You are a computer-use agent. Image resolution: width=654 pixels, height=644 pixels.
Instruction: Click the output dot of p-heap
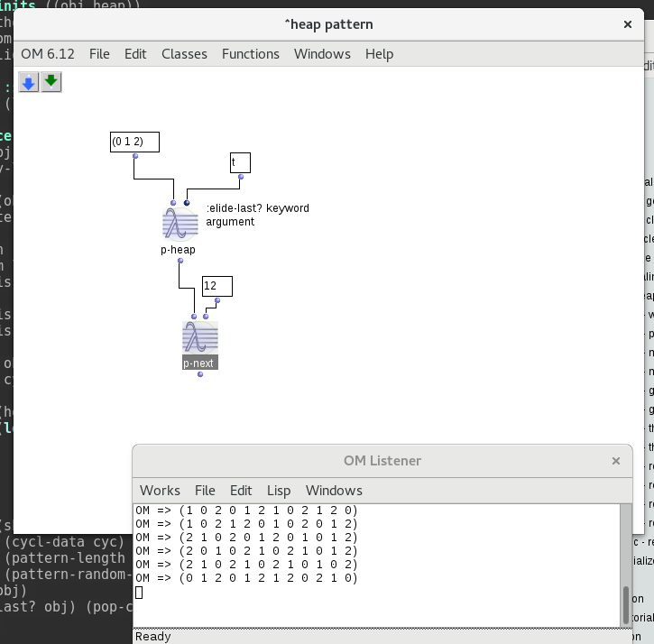pos(180,261)
